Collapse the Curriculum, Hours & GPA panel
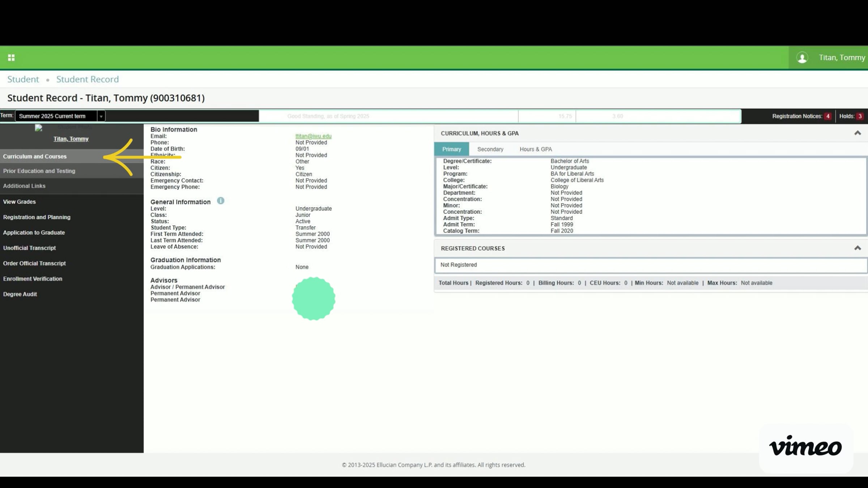The image size is (868, 488). [857, 133]
